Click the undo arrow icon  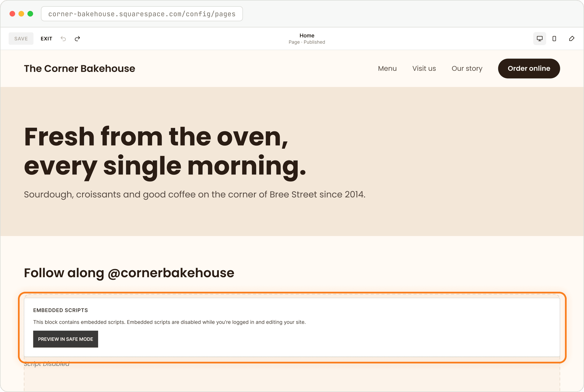[x=63, y=39]
